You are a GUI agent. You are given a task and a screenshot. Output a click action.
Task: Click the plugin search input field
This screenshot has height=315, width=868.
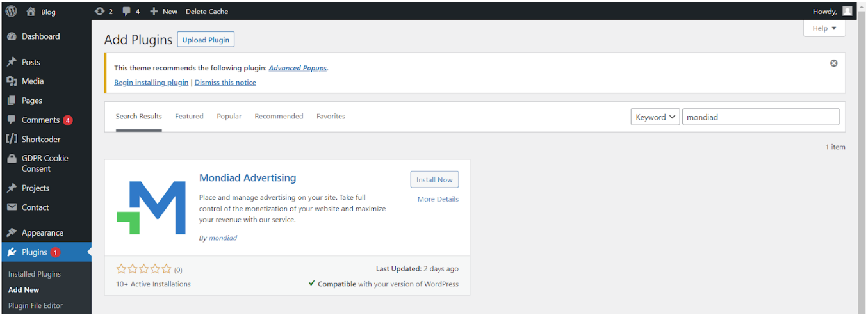(760, 117)
